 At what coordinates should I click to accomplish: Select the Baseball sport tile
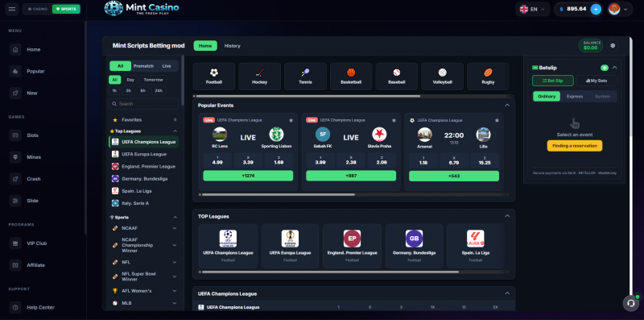(397, 76)
